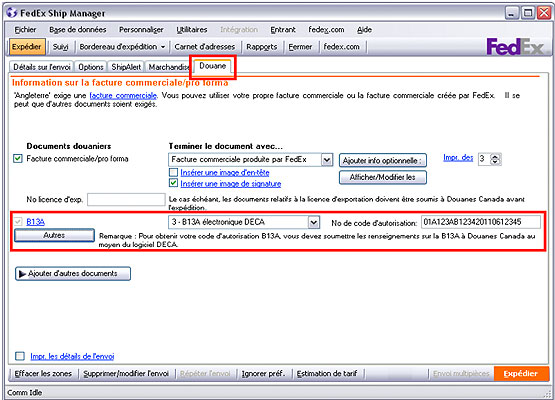Image resolution: width=555 pixels, height=400 pixels.
Task: Maximize the FedEx Ship Manager window
Action: point(528,13)
